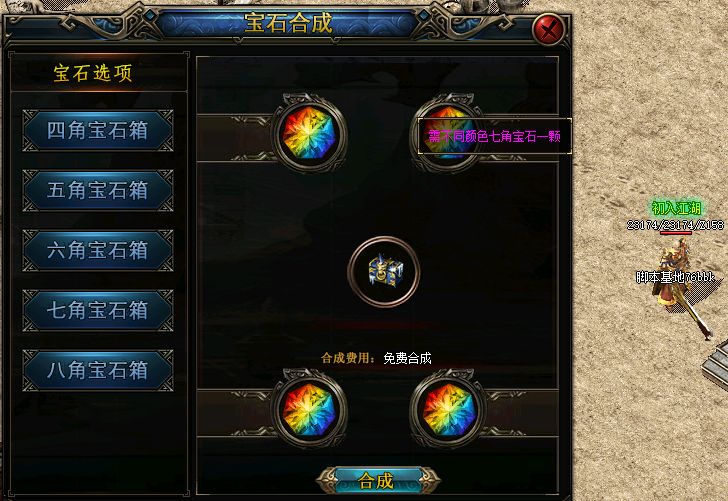This screenshot has width=728, height=501.
Task: Switch to 八角宝石箱 option
Action: pos(98,370)
